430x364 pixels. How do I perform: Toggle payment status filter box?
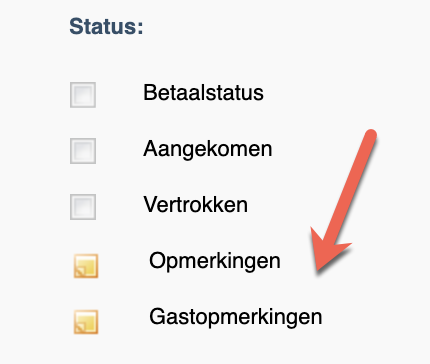click(83, 95)
